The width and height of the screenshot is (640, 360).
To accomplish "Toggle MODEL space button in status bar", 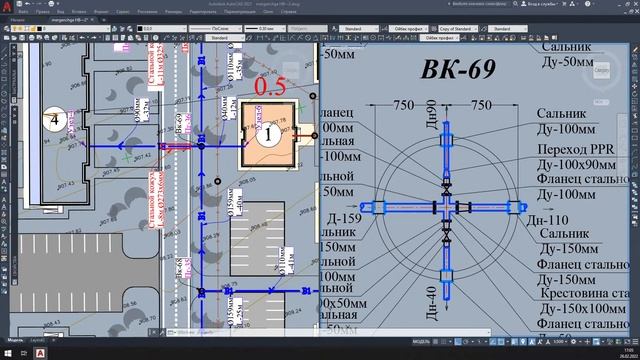I will coord(421,342).
